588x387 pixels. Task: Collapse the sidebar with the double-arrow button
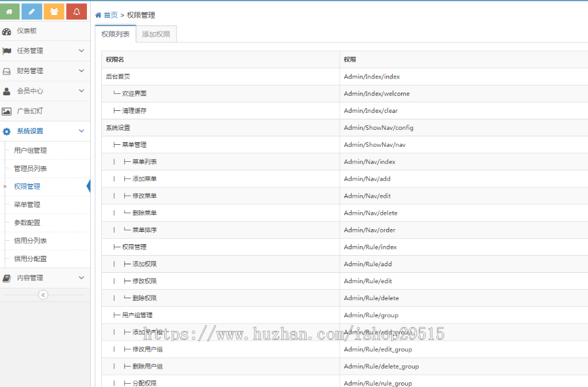(43, 295)
